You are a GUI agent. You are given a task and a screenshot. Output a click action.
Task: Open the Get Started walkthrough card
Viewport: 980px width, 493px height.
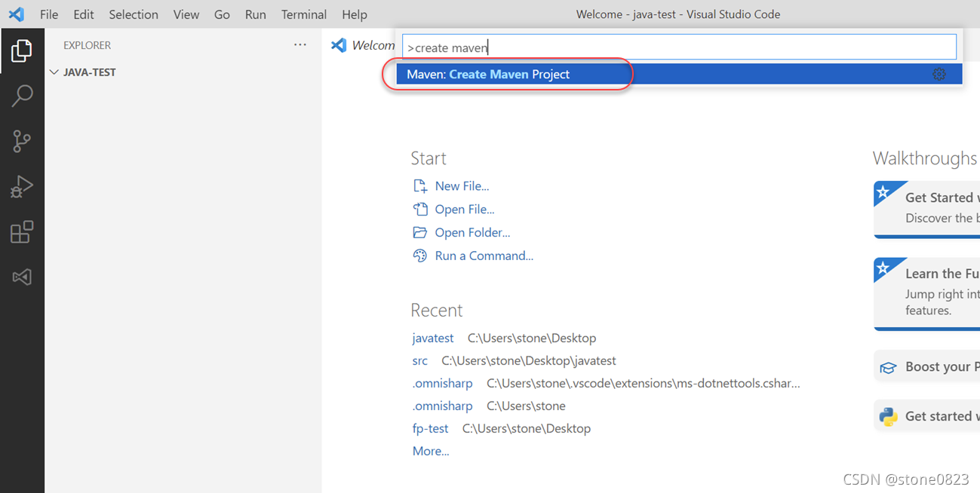click(x=926, y=209)
